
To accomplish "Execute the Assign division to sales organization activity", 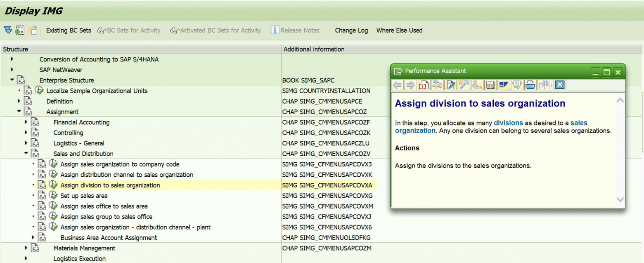I will click(53, 185).
